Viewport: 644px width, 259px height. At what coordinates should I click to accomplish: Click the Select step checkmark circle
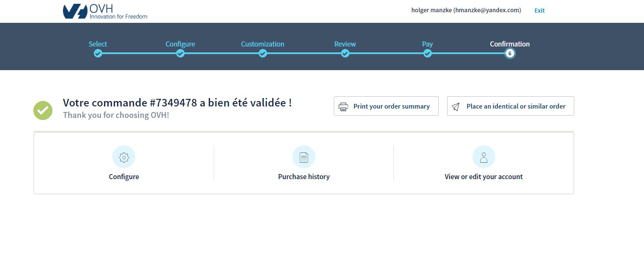click(x=98, y=54)
